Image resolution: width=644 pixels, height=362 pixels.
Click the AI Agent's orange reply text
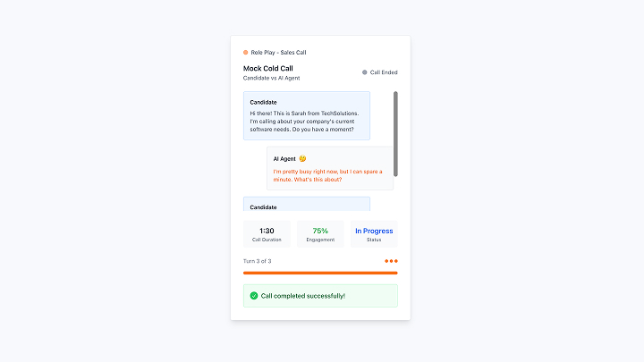point(327,175)
